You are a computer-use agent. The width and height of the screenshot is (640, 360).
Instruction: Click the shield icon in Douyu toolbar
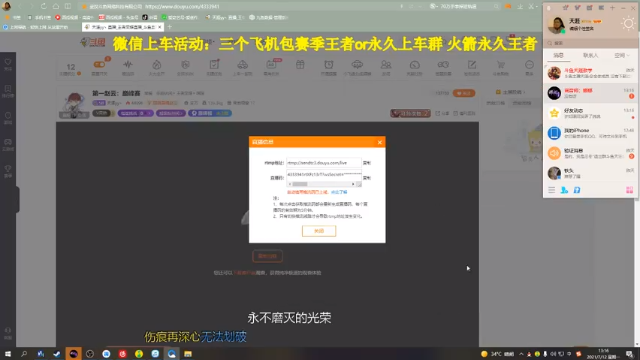(185, 64)
